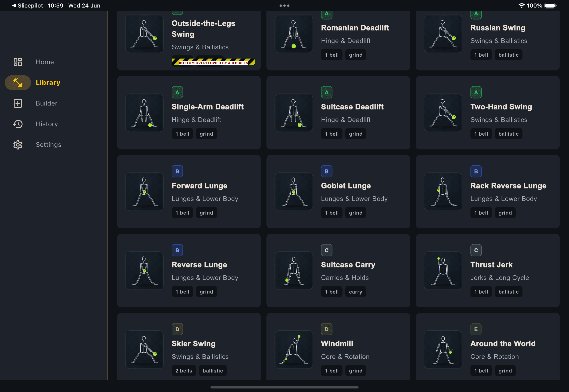The height and width of the screenshot is (392, 569).
Task: Open the Two-Hand Swing exercise title
Action: (501, 107)
